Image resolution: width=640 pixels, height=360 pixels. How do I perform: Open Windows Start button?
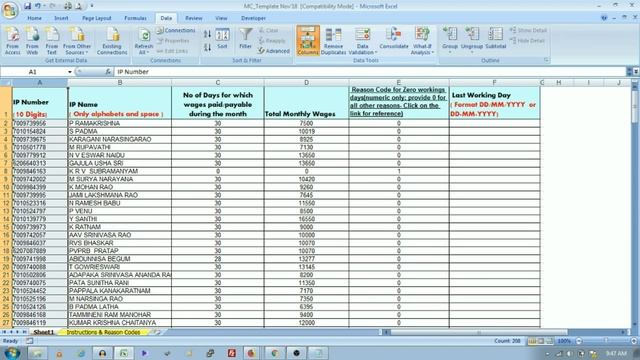click(11, 353)
